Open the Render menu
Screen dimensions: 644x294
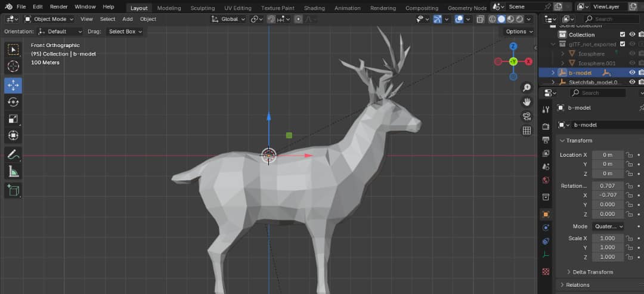click(58, 7)
